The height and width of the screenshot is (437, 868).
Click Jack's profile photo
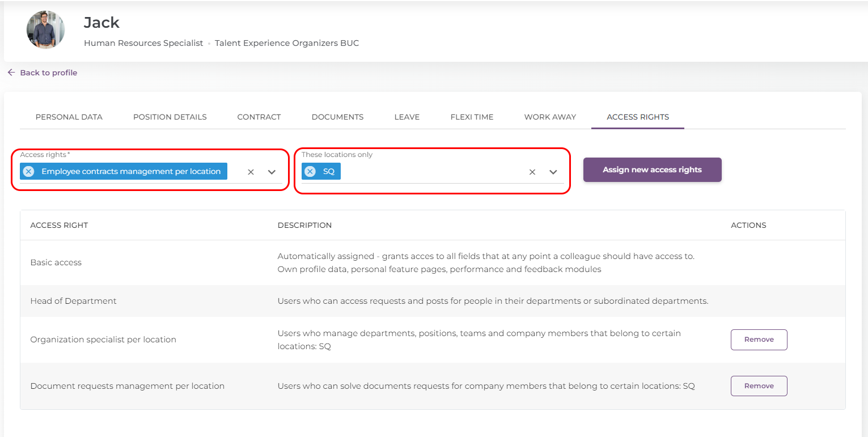(x=45, y=29)
